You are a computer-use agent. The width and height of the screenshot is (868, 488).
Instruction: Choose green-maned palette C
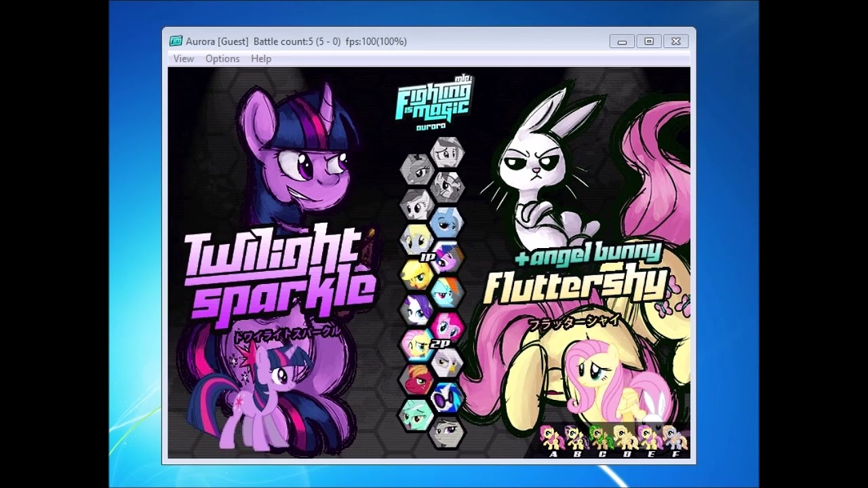click(601, 438)
